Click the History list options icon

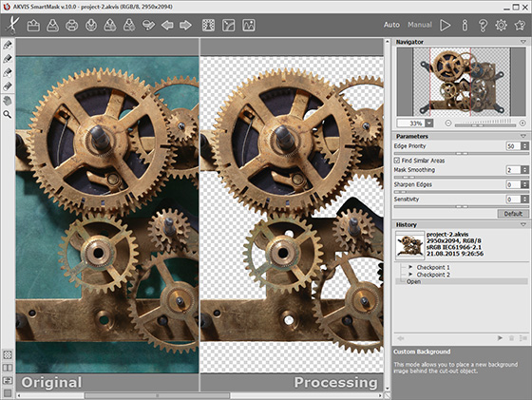[522, 338]
